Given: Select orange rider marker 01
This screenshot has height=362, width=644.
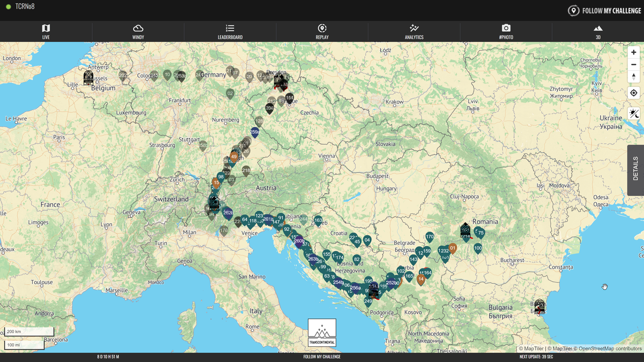Looking at the screenshot, I should tap(453, 248).
